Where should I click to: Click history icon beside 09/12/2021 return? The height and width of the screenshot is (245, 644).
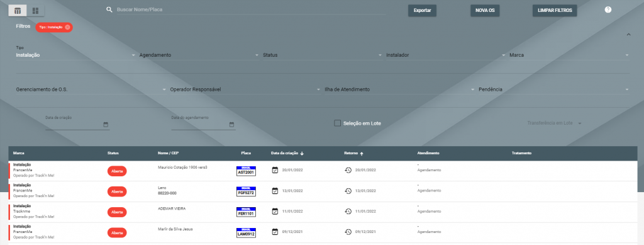[348, 232]
